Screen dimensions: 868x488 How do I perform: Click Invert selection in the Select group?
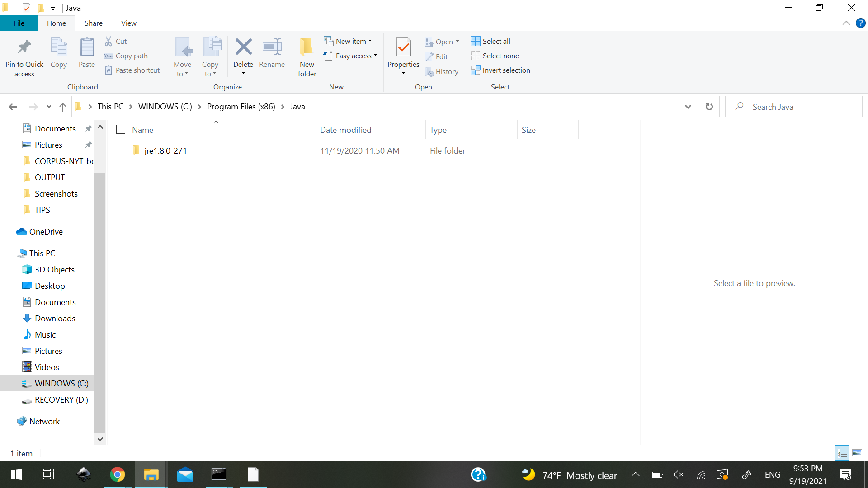(500, 70)
